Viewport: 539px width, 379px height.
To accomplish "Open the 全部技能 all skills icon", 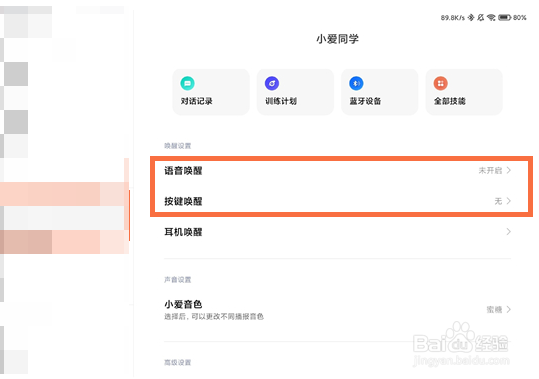I will tap(441, 83).
